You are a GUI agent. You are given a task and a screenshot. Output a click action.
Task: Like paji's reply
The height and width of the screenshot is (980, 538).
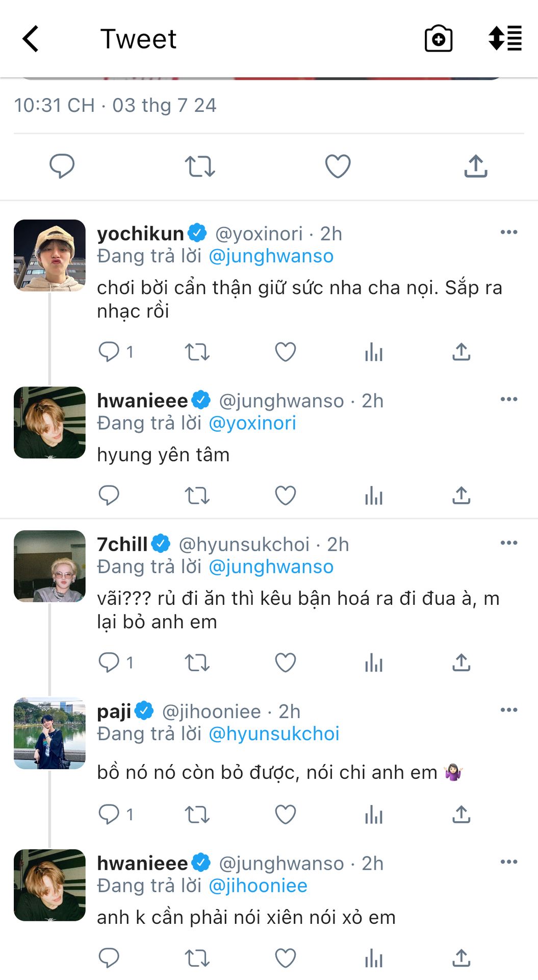[x=285, y=814]
